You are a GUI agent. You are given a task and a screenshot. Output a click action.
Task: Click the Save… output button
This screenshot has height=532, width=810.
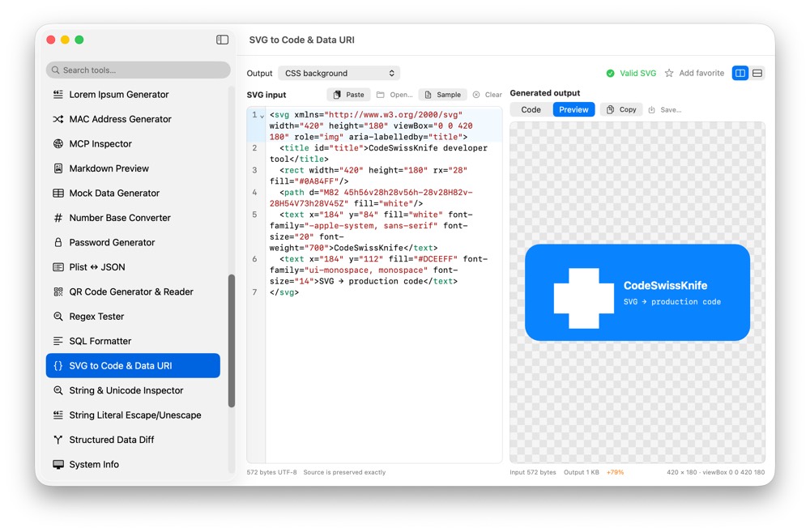[665, 109]
